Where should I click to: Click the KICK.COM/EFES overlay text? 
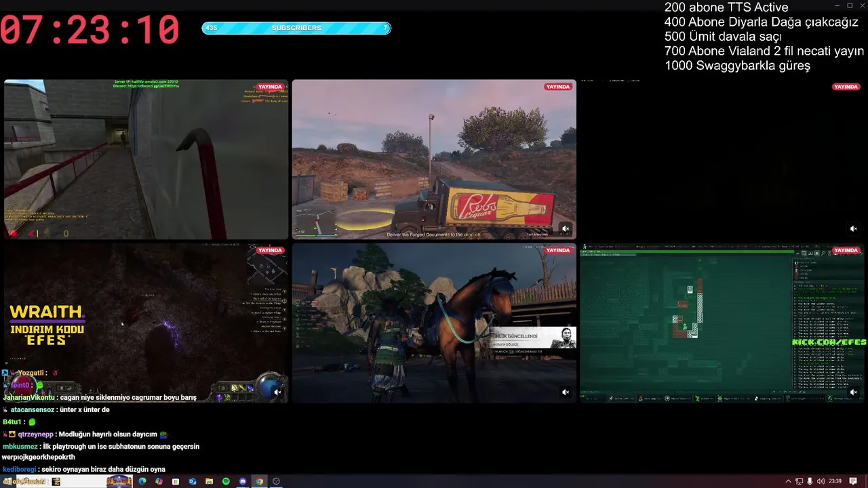point(829,342)
